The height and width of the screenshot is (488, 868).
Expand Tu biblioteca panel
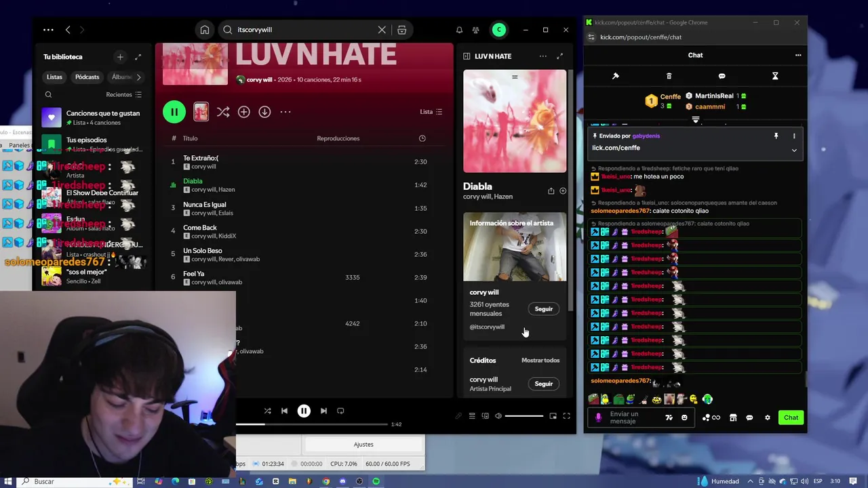pyautogui.click(x=138, y=57)
